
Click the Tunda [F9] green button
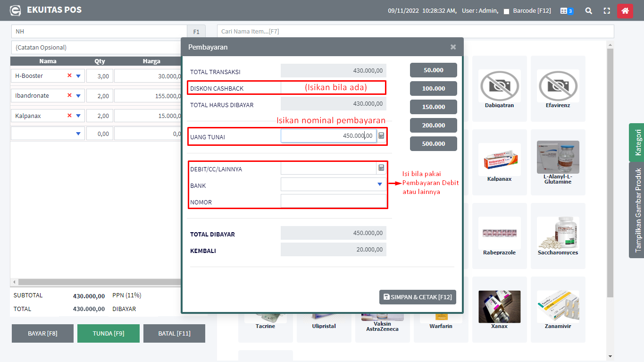(109, 333)
